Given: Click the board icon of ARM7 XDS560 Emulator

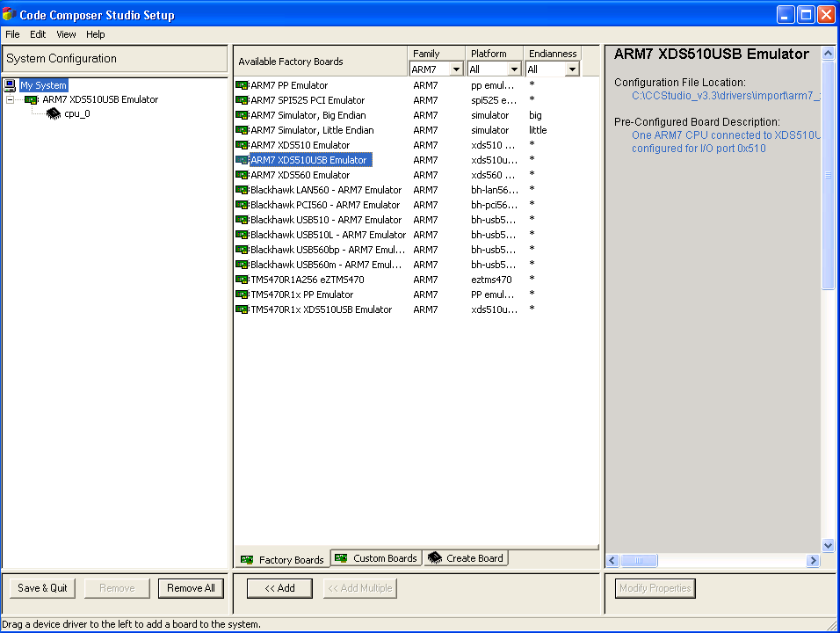Looking at the screenshot, I should pyautogui.click(x=243, y=175).
